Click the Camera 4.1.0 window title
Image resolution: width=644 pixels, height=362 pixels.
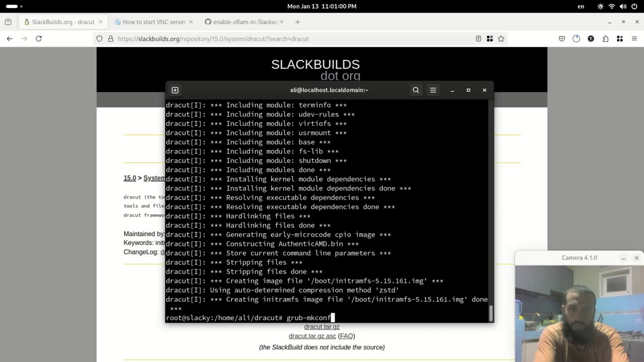[x=580, y=257]
